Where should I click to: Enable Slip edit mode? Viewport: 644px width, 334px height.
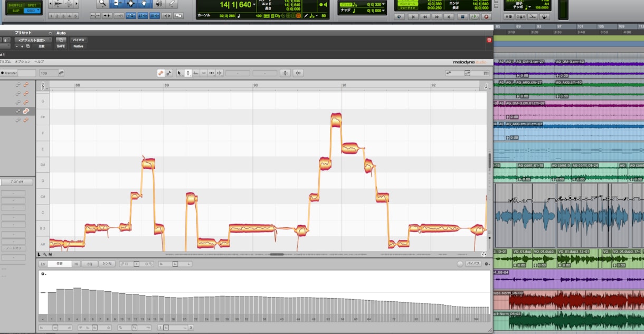coord(16,11)
